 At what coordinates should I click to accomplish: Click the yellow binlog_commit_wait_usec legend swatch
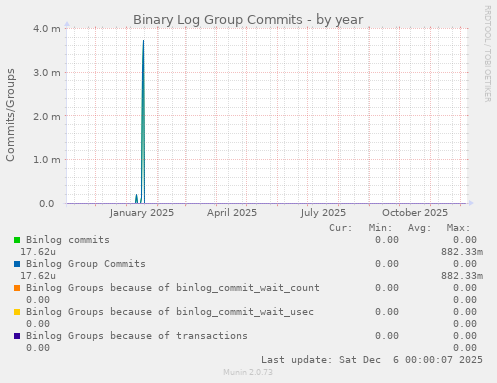click(x=17, y=312)
